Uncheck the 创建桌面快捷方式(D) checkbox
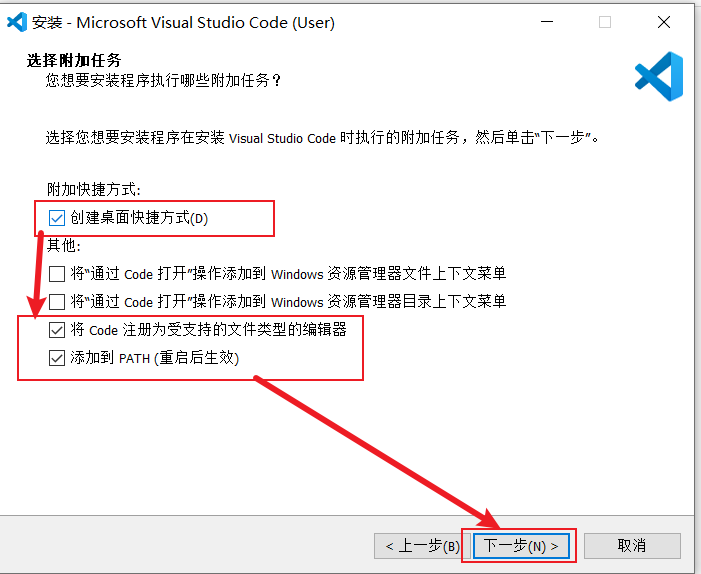 click(57, 218)
